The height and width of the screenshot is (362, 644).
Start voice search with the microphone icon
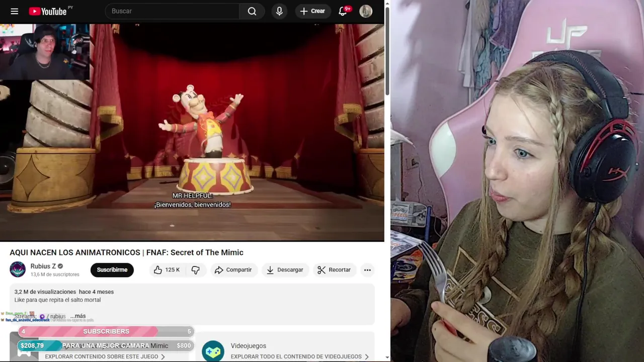(x=279, y=11)
